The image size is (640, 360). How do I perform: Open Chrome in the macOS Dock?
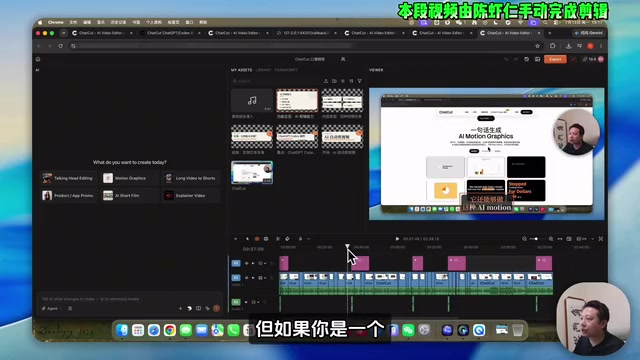170,330
